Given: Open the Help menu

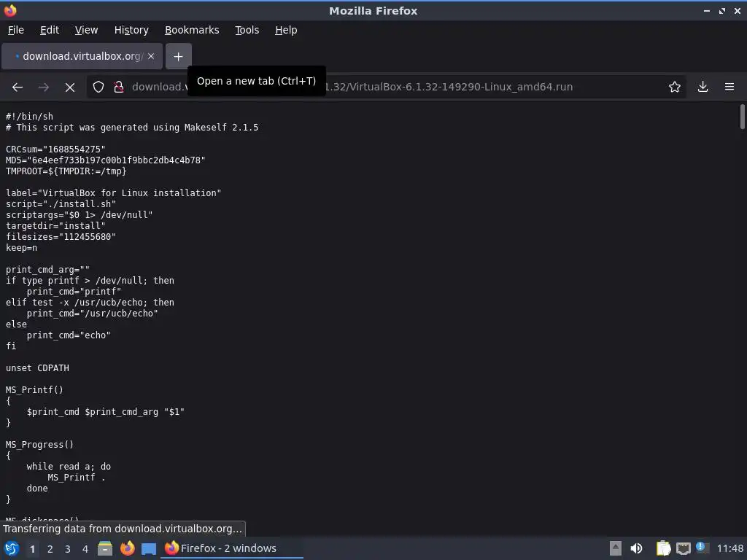Looking at the screenshot, I should coord(286,30).
